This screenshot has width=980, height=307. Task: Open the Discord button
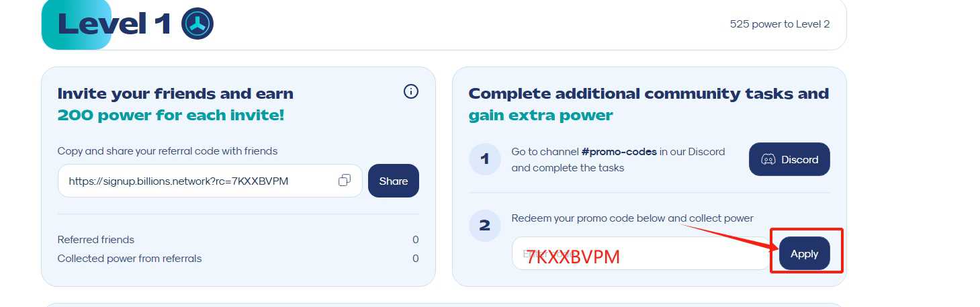[x=789, y=159]
